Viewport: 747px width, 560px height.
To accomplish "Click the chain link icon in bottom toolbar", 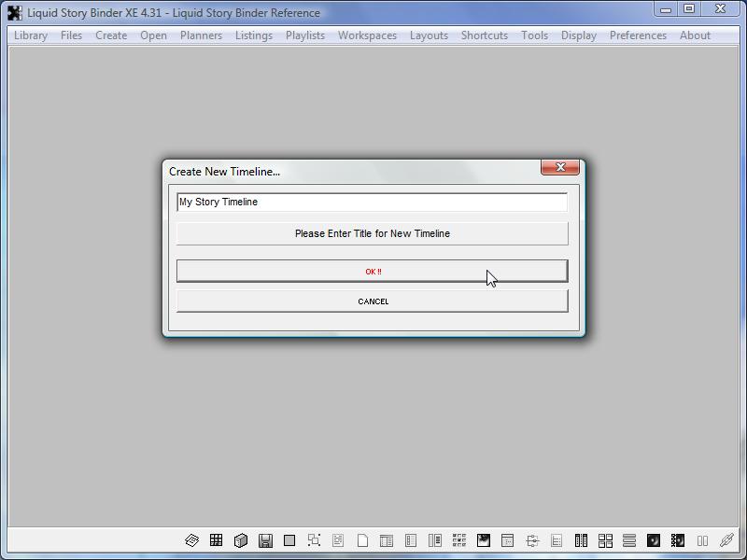I will (x=726, y=540).
